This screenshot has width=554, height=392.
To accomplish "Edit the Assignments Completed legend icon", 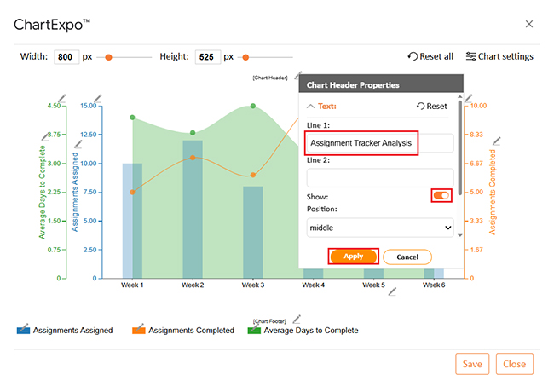I will (139, 329).
